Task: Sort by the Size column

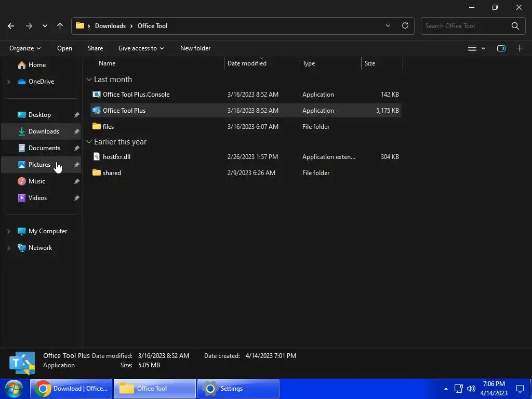Action: [370, 63]
